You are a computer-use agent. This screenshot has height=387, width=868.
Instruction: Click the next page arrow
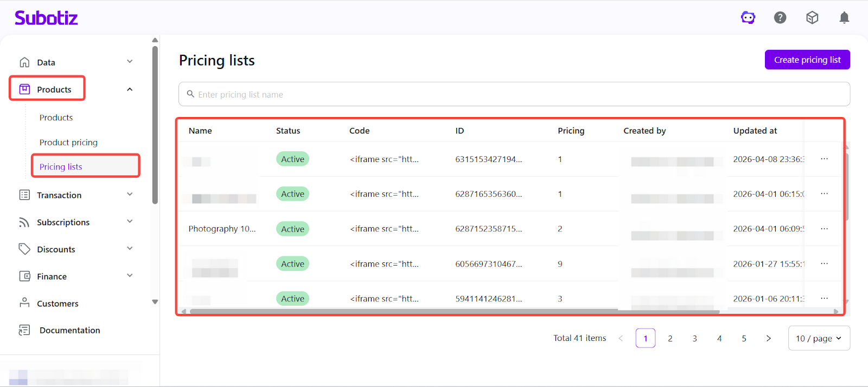point(768,338)
